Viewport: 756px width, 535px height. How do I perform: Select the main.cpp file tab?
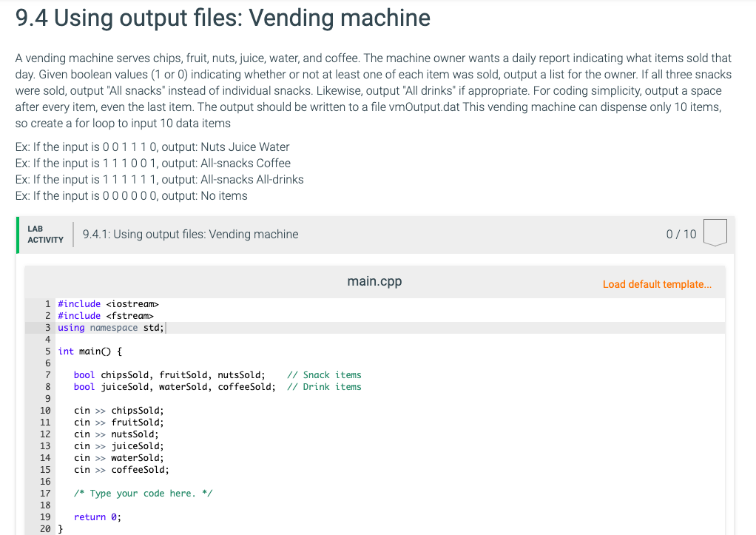point(374,281)
